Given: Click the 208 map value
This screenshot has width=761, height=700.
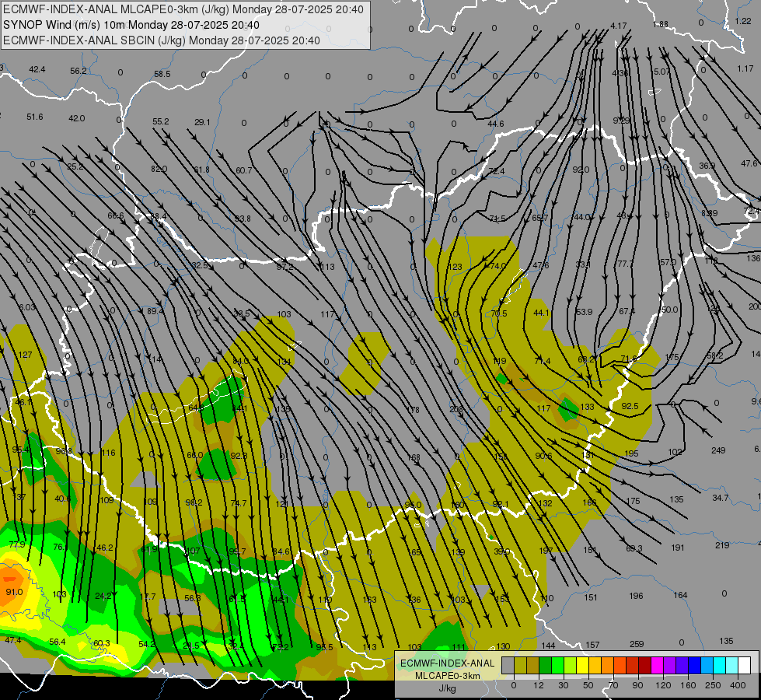Looking at the screenshot, I should point(456,410).
